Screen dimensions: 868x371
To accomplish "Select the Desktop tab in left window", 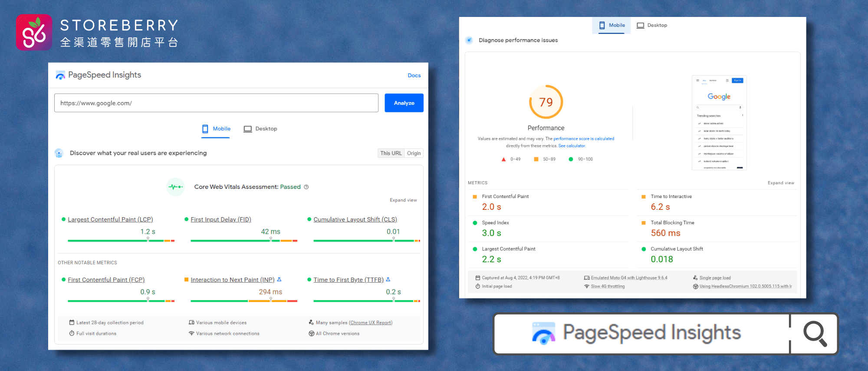I will [x=260, y=129].
